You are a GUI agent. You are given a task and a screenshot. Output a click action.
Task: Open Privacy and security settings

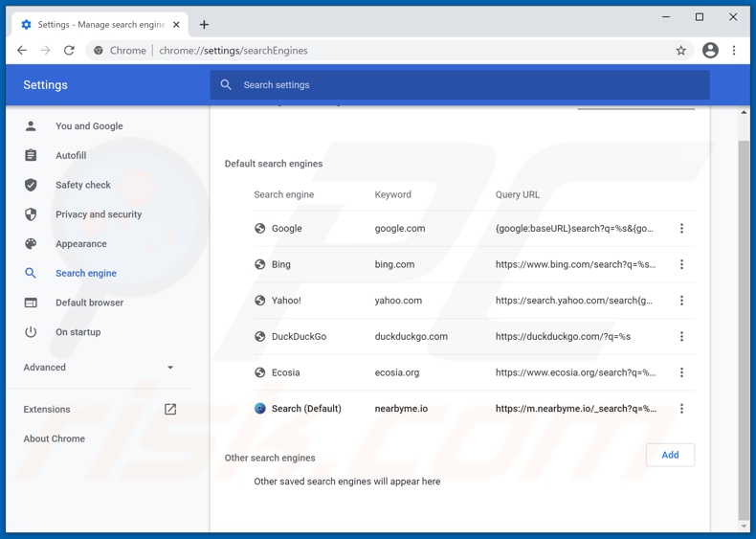click(x=99, y=214)
